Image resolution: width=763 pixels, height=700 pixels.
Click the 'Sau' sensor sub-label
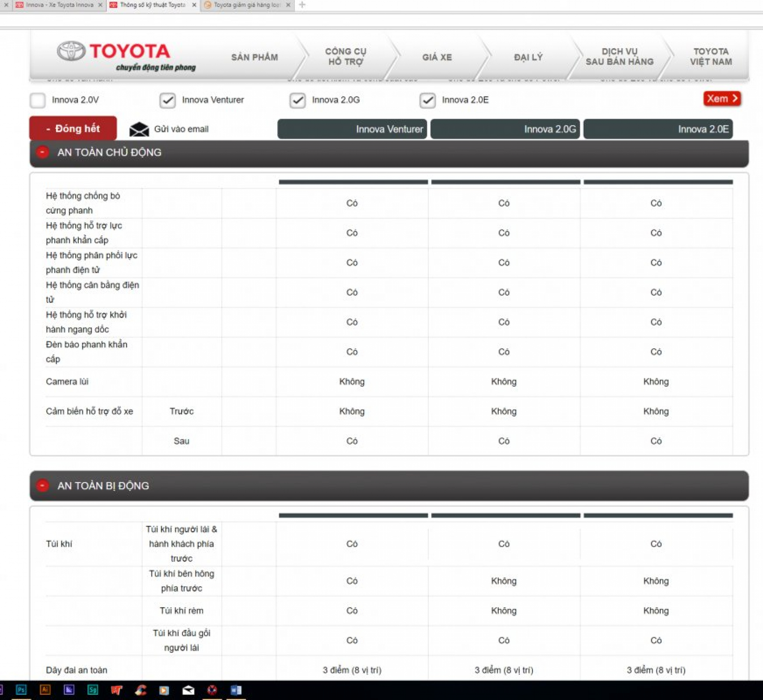pyautogui.click(x=182, y=441)
